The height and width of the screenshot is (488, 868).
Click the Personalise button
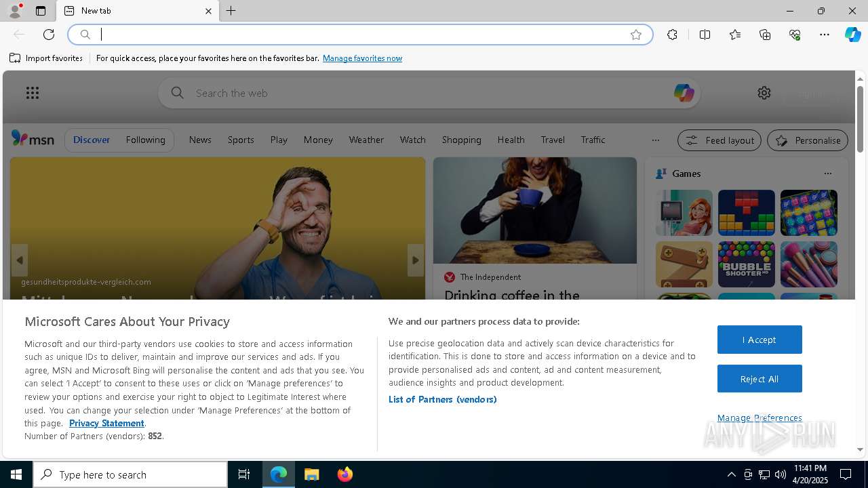click(x=808, y=140)
